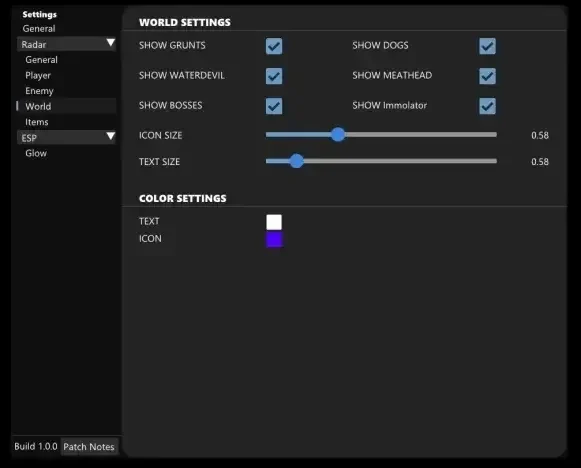Viewport: 581px width, 468px height.
Task: Uncheck the Show Bosses checkbox
Action: (274, 106)
